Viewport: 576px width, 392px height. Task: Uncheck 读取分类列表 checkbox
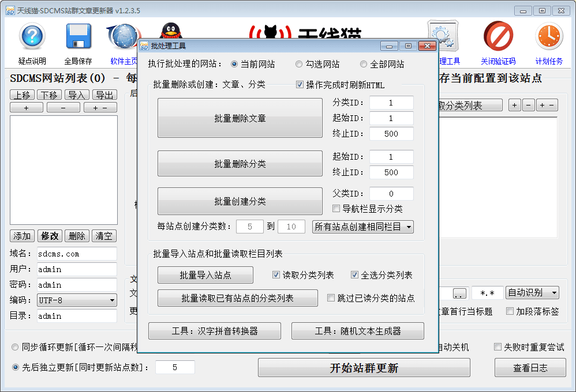(276, 274)
